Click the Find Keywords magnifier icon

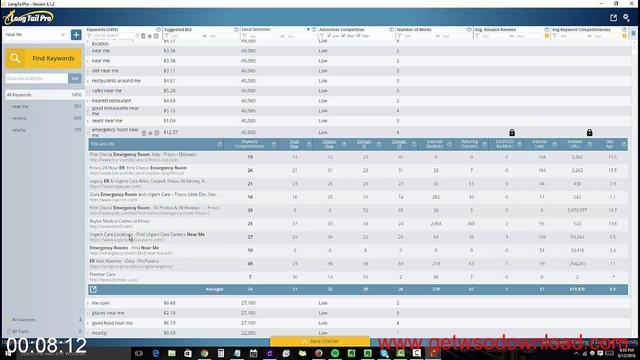(x=15, y=58)
